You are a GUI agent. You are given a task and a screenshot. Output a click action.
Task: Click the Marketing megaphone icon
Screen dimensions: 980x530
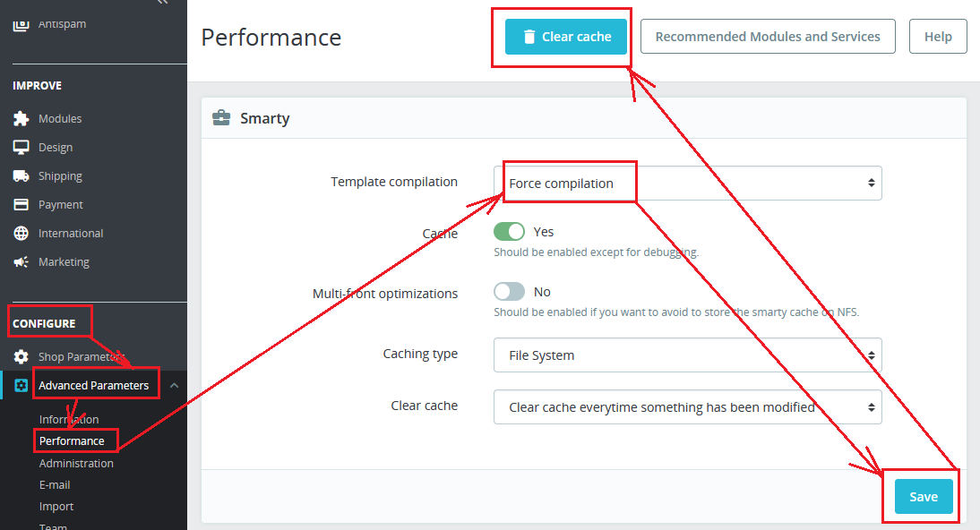click(21, 261)
